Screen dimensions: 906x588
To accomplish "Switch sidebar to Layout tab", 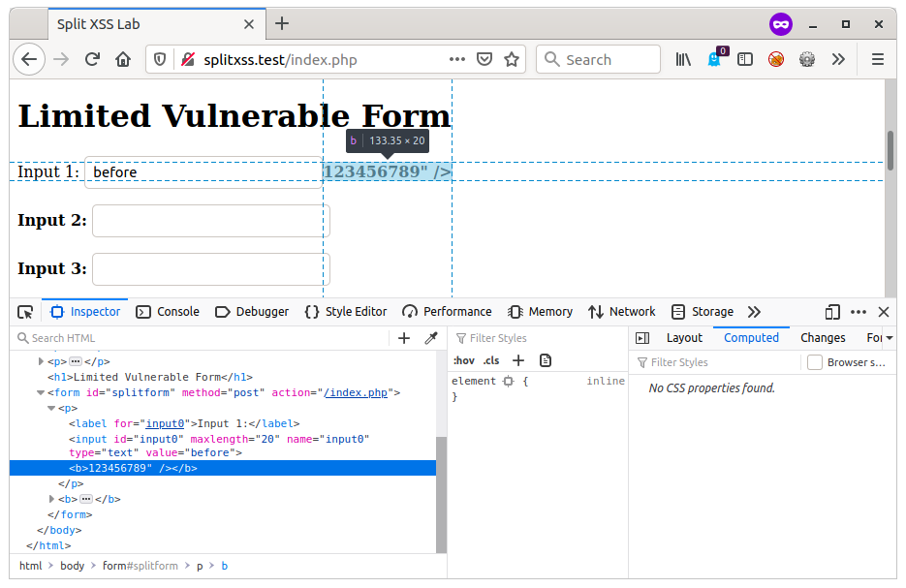I will click(684, 338).
